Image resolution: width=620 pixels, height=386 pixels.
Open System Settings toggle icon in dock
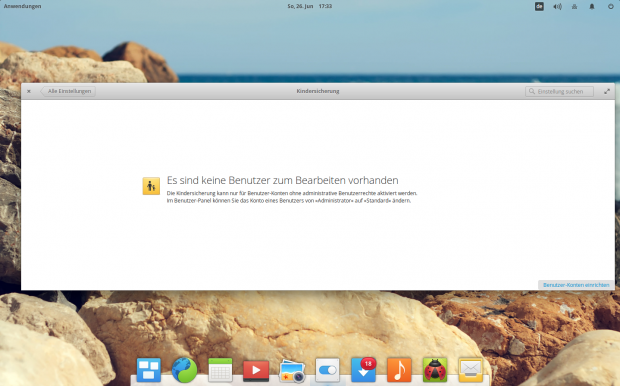[327, 370]
